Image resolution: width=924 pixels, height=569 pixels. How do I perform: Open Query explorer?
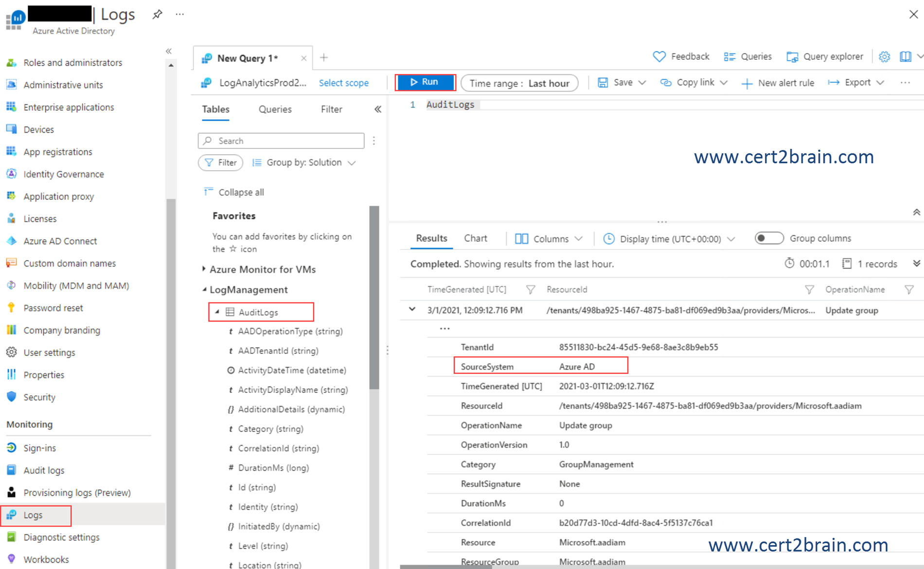coord(825,56)
